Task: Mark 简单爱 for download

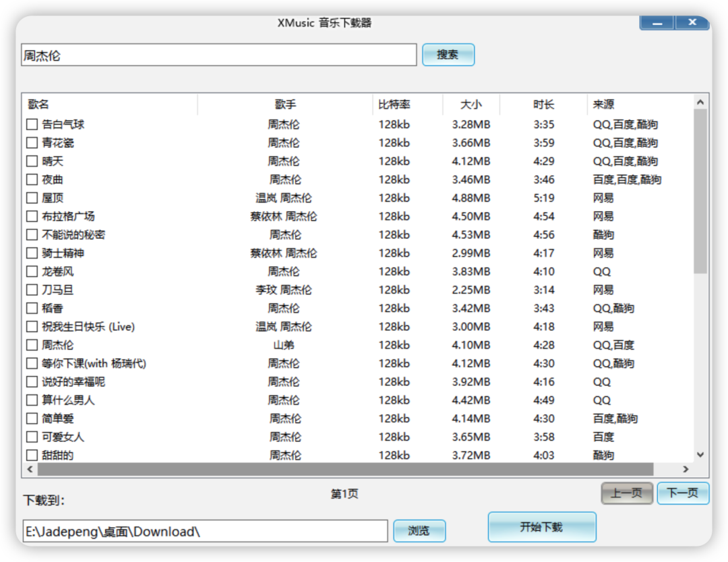Action: click(x=31, y=418)
